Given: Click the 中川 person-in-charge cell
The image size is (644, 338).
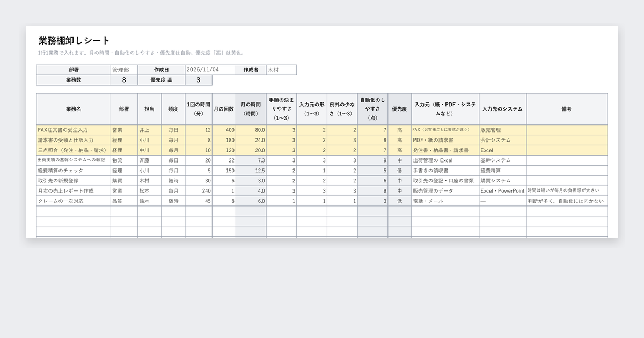Looking at the screenshot, I should (x=150, y=150).
